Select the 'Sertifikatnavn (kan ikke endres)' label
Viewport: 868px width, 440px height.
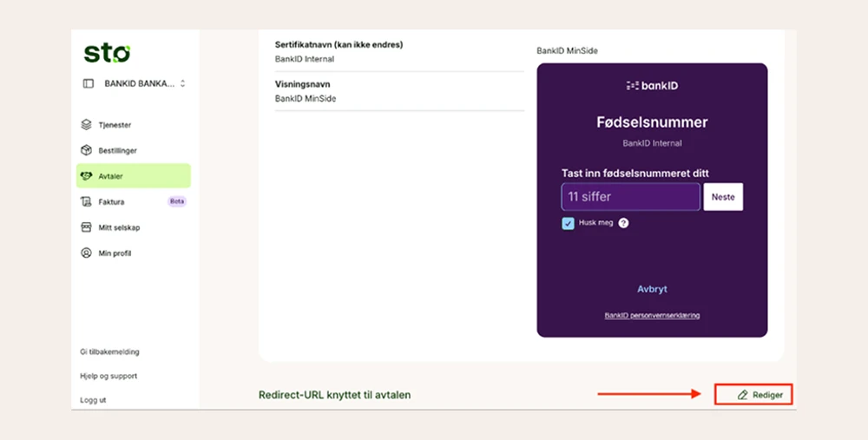click(x=339, y=44)
